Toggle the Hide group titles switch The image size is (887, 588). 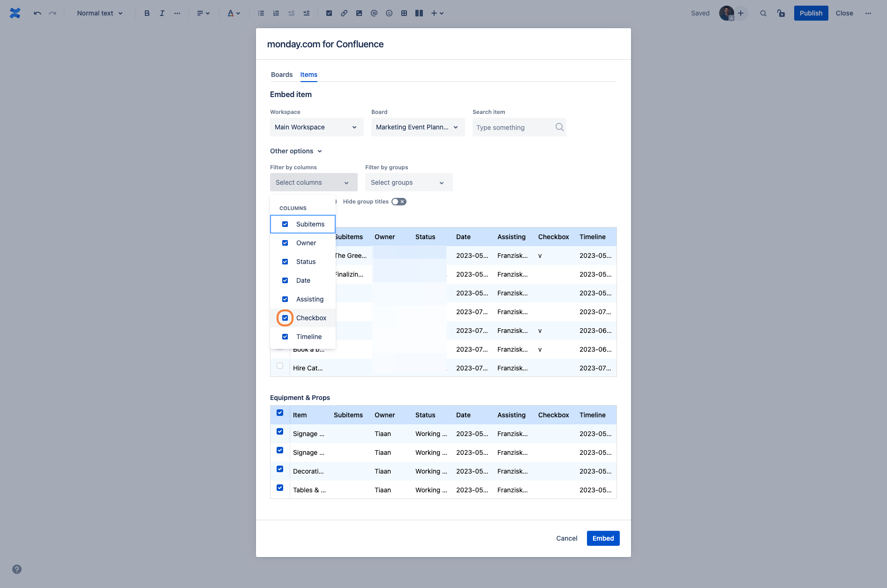[x=399, y=202]
